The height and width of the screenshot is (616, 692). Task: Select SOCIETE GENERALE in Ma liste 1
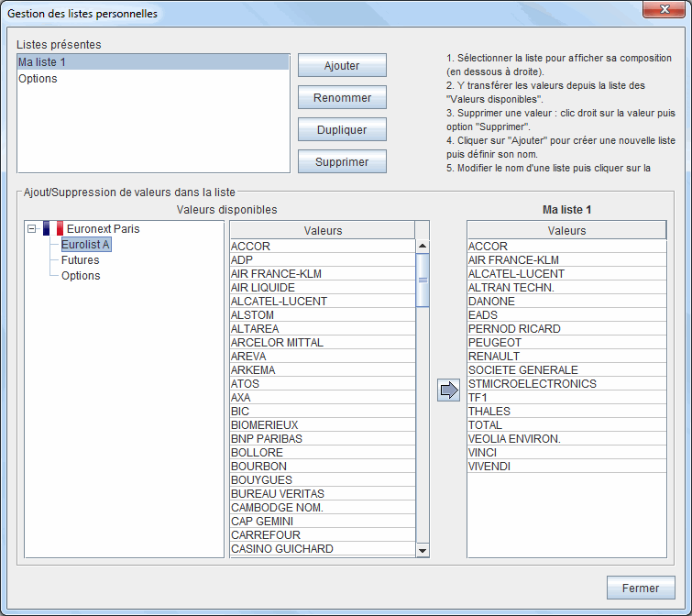click(522, 370)
